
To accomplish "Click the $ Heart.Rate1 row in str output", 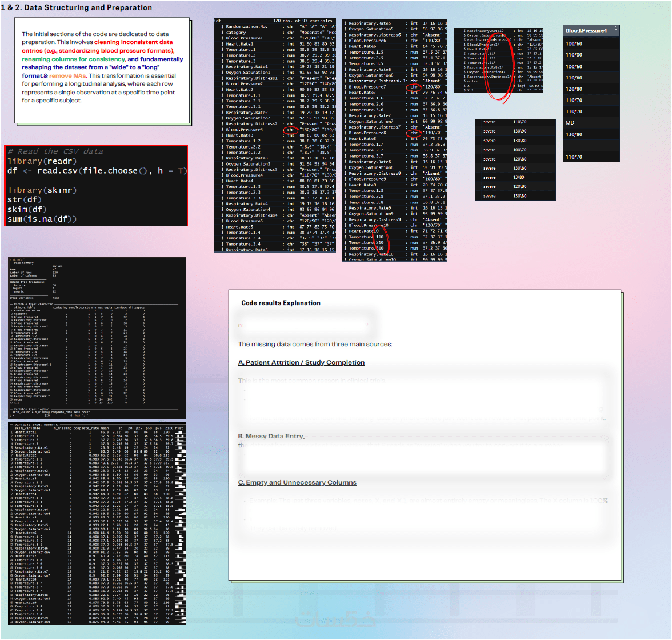I will (277, 44).
